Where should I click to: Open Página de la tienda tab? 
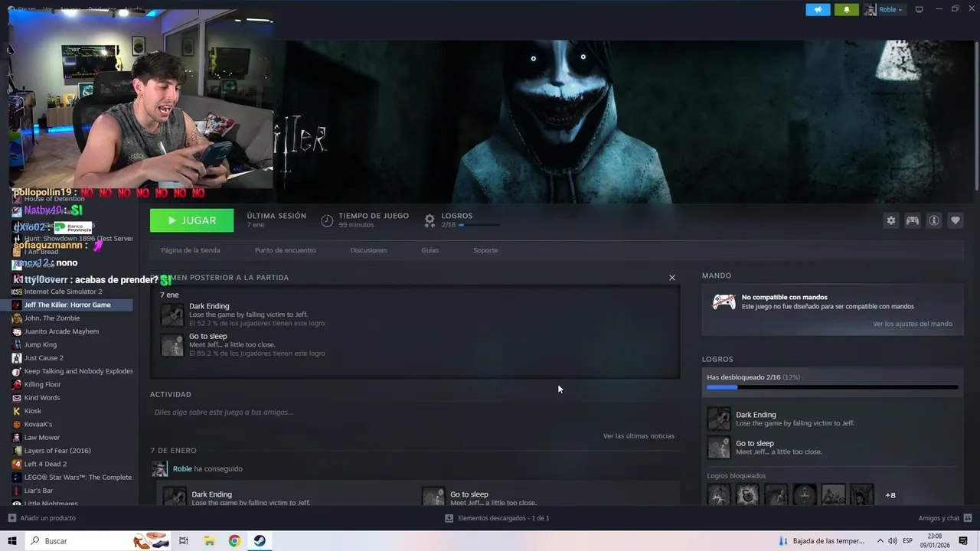pos(191,250)
